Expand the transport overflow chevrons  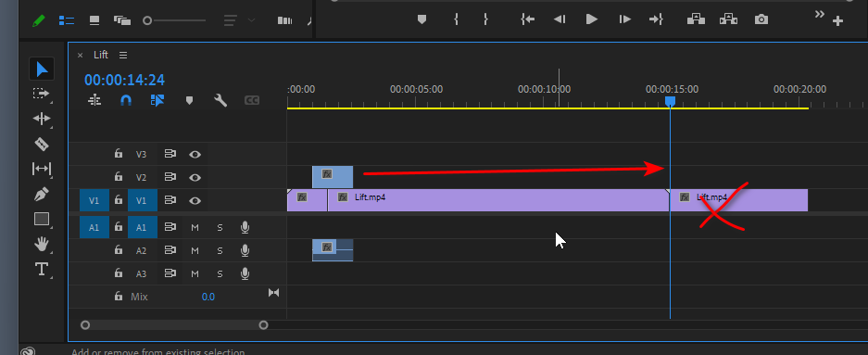click(x=820, y=15)
